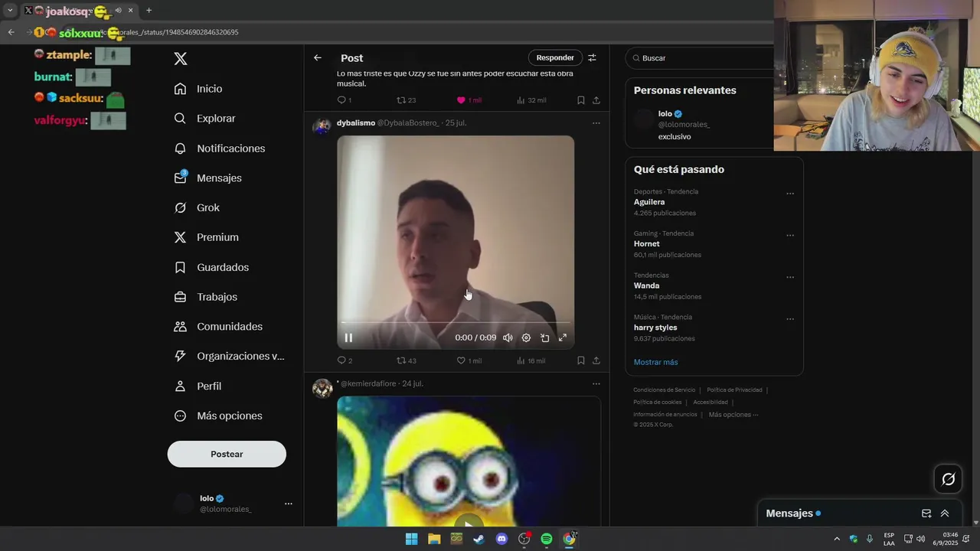Pause the dybalismo video
Screen dimensions: 980x551
pos(348,337)
